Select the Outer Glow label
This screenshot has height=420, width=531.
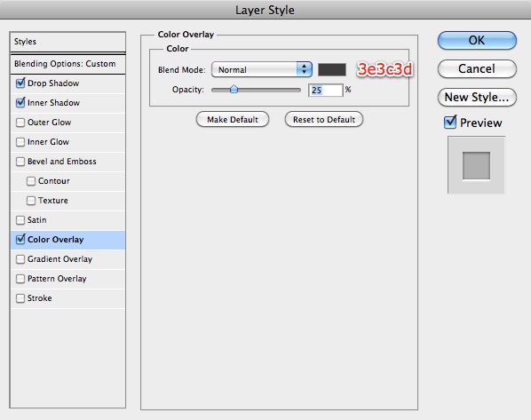49,123
